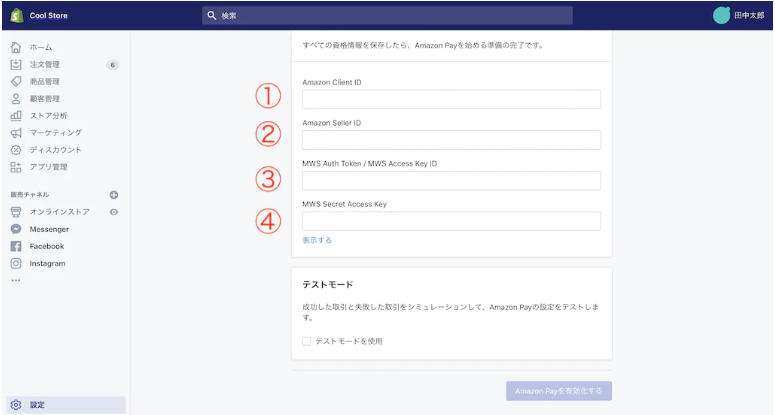Select Messenger sales channel
Viewport: 775px width, 415px height.
click(49, 229)
